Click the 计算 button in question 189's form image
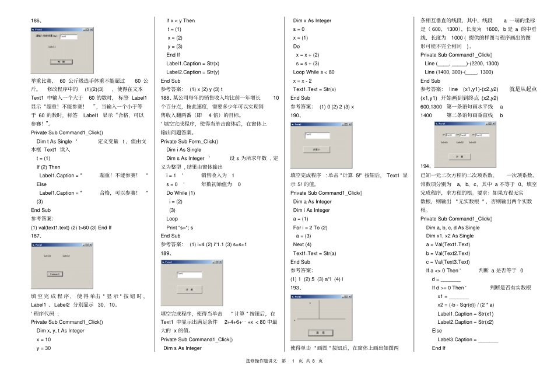This screenshot has width=554, height=392. [x=190, y=289]
